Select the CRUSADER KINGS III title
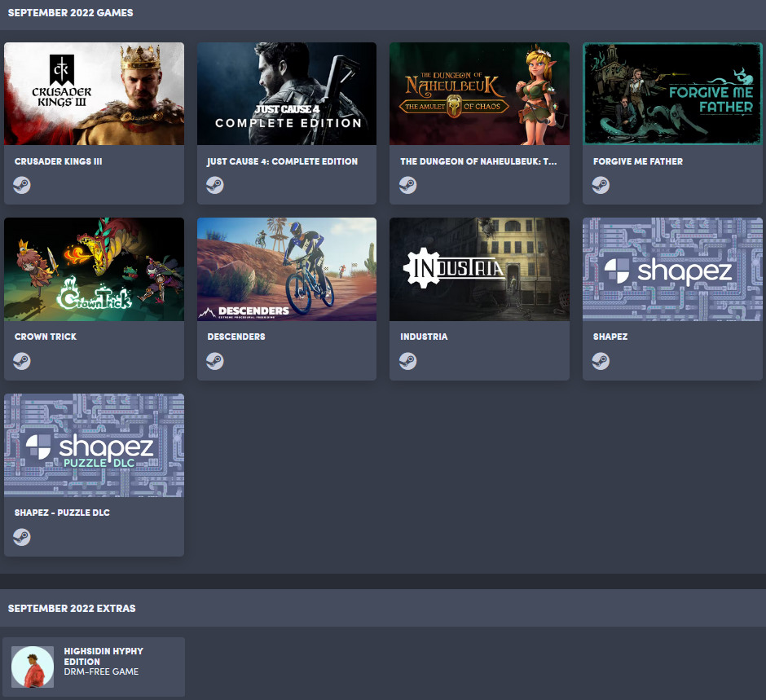766x700 pixels. pyautogui.click(x=58, y=161)
